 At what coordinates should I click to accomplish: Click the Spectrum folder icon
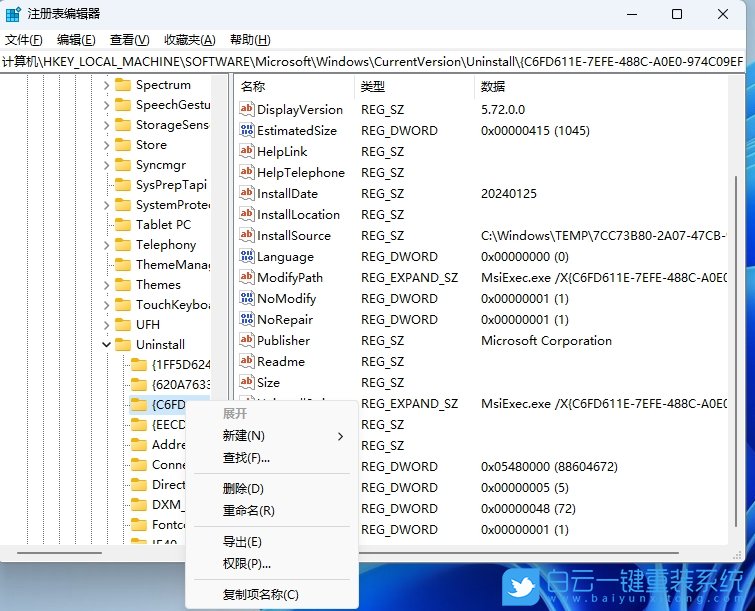(x=123, y=85)
